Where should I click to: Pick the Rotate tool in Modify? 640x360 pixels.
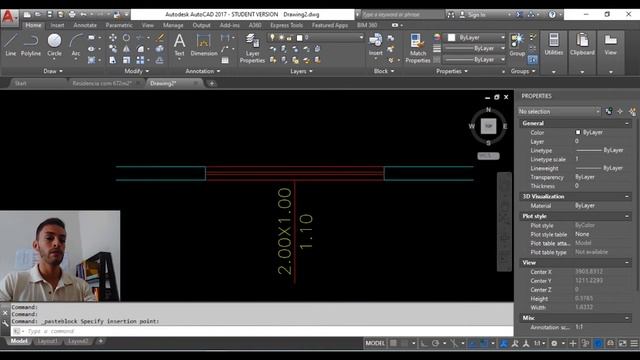click(x=127, y=38)
